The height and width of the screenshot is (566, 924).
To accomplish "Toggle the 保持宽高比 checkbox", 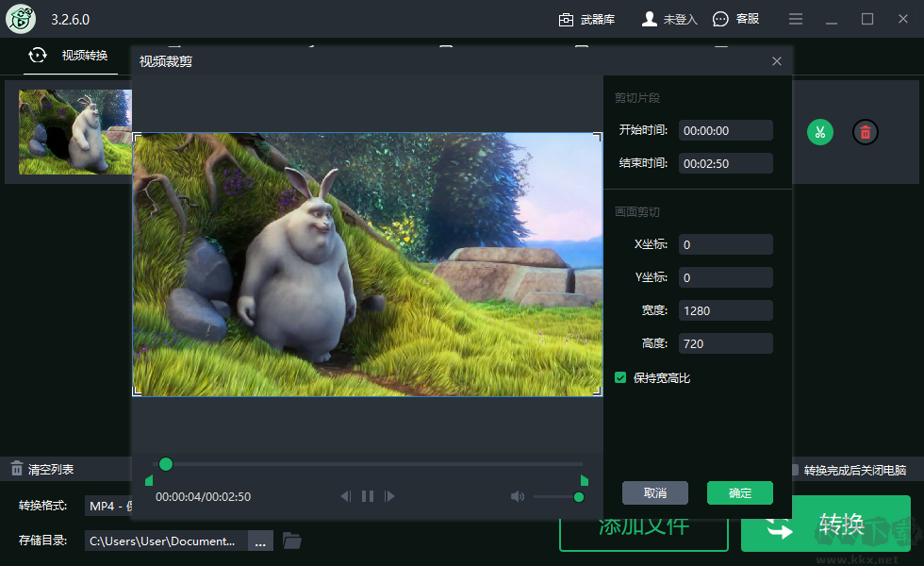I will coord(620,377).
